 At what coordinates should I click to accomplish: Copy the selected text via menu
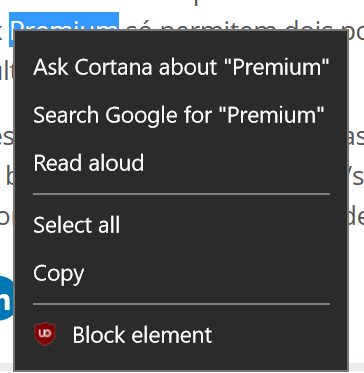click(x=181, y=273)
